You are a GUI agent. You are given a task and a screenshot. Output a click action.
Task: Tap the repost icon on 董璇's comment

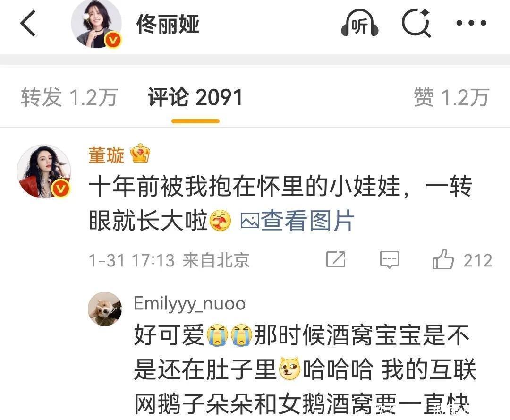(x=336, y=260)
